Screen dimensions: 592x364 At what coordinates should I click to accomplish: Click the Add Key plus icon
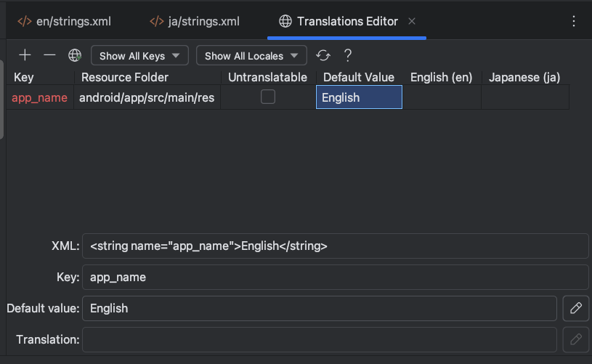point(25,55)
